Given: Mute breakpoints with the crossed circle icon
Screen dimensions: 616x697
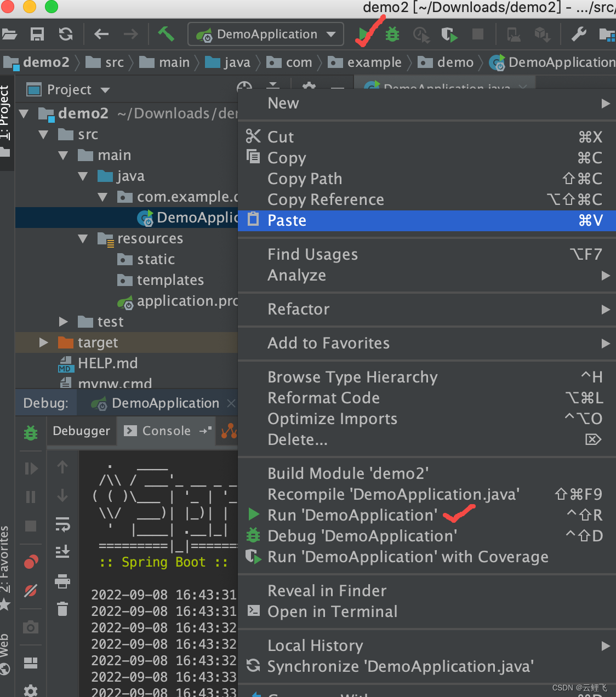Looking at the screenshot, I should [x=31, y=590].
